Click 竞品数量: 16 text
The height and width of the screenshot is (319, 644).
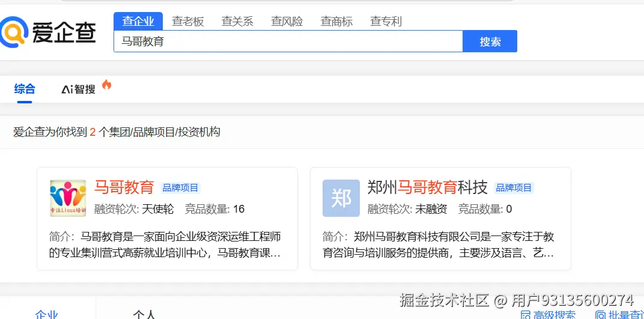click(x=215, y=210)
